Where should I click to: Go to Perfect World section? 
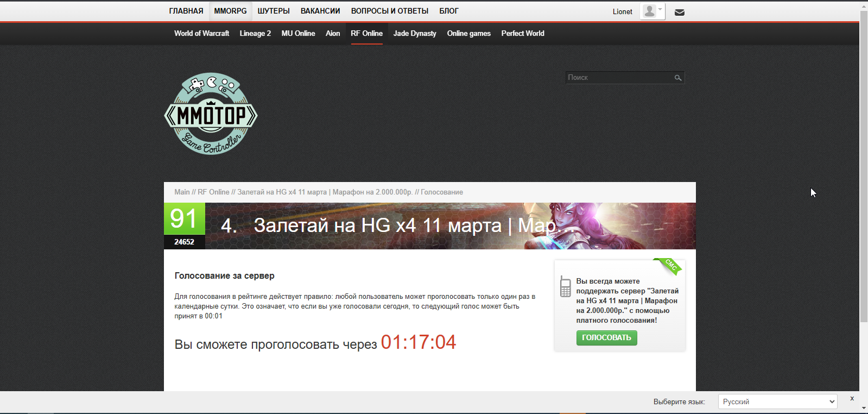523,33
